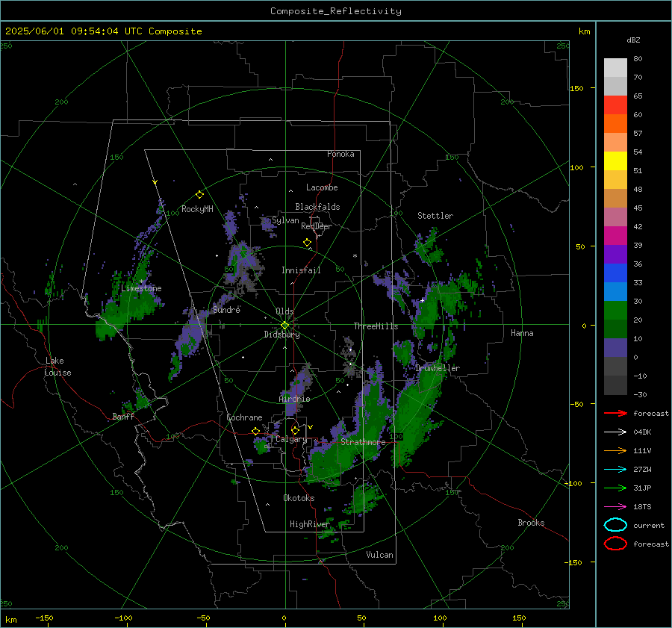Click the Hanna city label
The width and height of the screenshot is (672, 628).
[522, 333]
